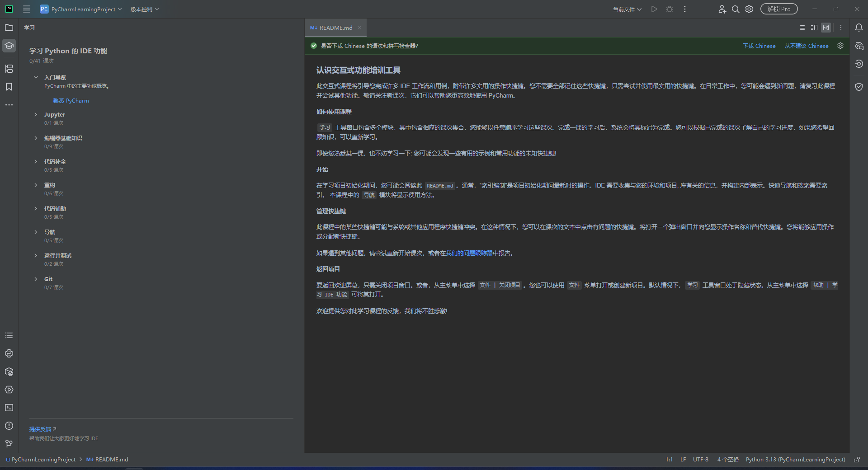Run the current file
868x470 pixels.
pyautogui.click(x=654, y=9)
